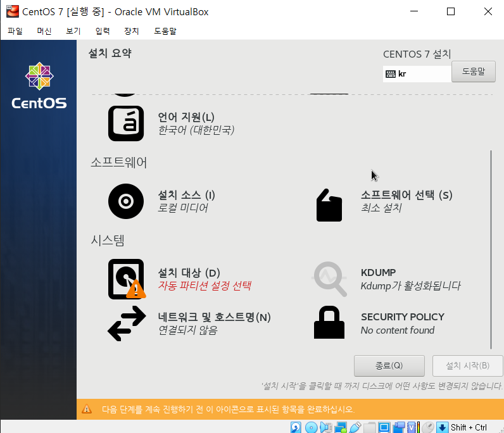The width and height of the screenshot is (504, 433).
Task: Click text 연결되지 않음
Action: point(187,330)
